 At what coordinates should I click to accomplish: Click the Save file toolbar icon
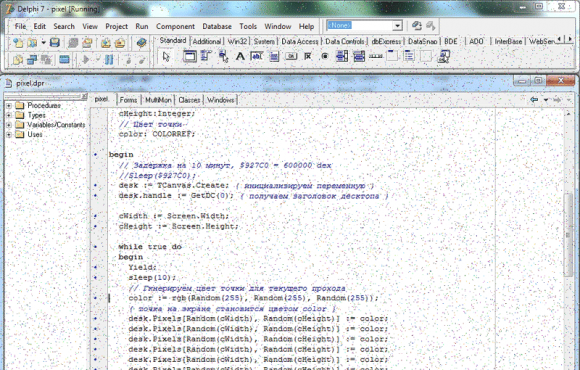(x=55, y=43)
